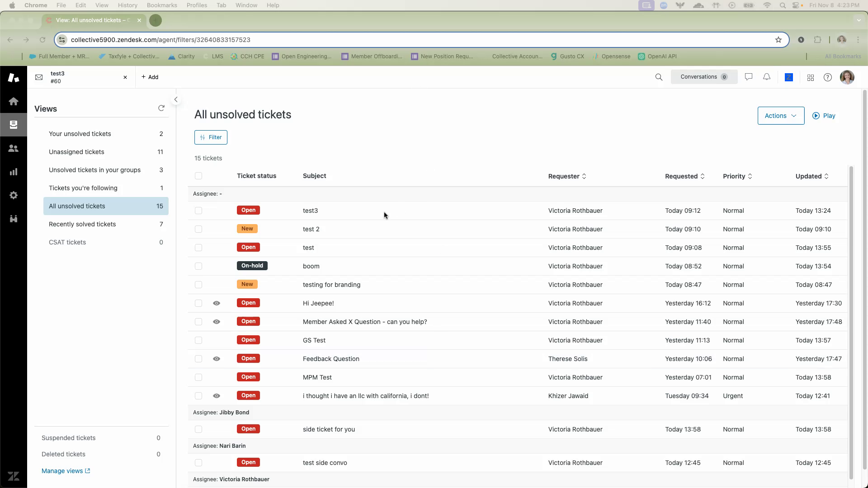Open the Reporting bar chart icon
The width and height of the screenshot is (868, 488).
(14, 172)
